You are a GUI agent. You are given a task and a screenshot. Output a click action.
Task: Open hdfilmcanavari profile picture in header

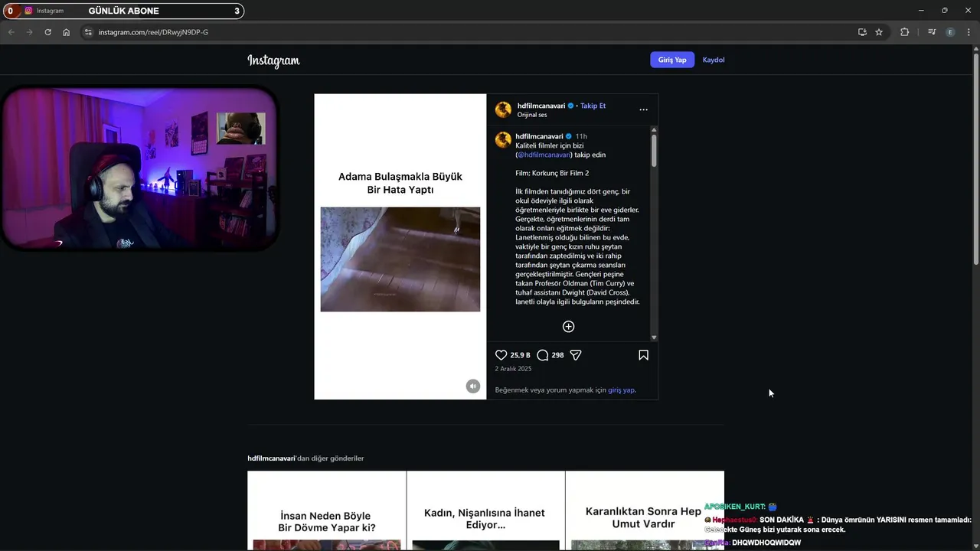tap(503, 109)
